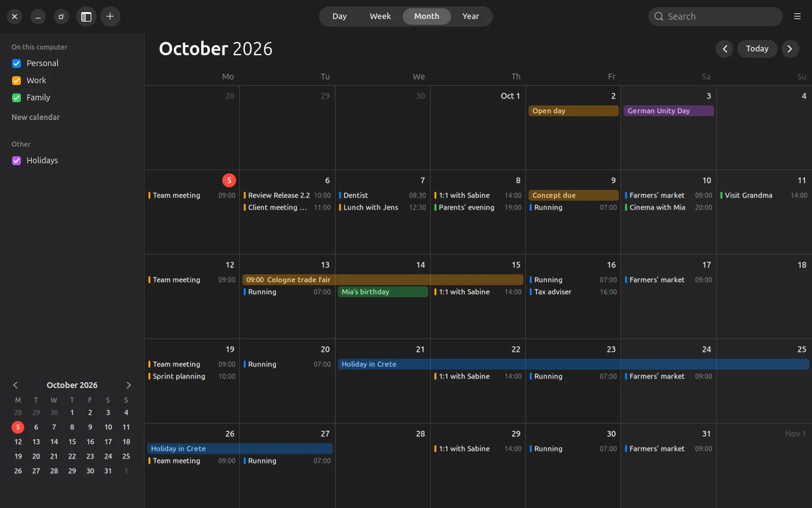
Task: Select day 15 in mini calendar
Action: 72,442
